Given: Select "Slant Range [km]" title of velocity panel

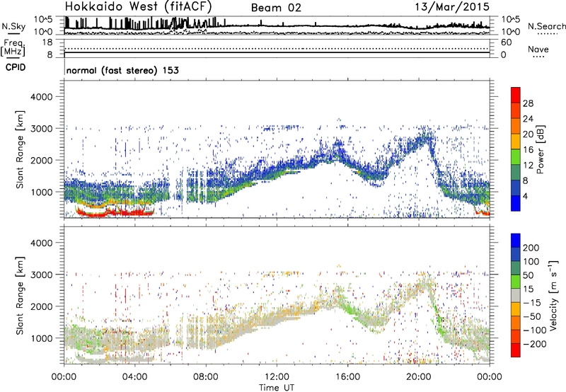Looking at the screenshot, I should (x=20, y=295).
